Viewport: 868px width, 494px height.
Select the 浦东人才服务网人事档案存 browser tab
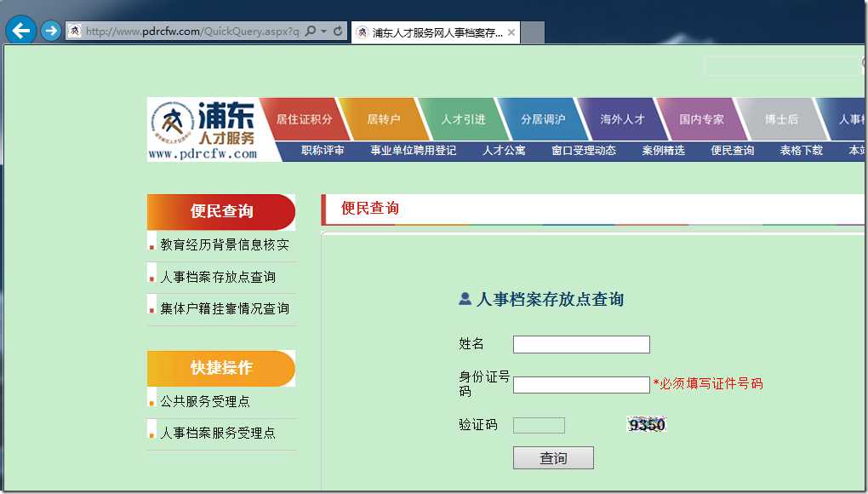435,32
